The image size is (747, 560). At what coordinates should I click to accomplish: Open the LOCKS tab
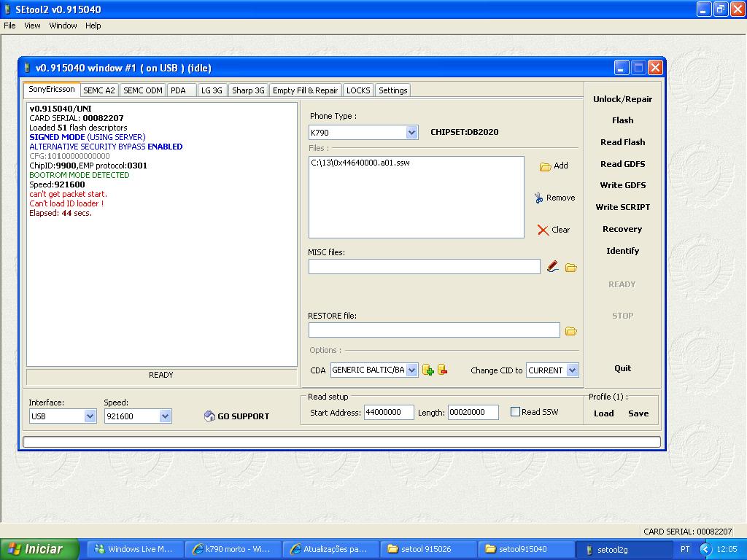[358, 90]
